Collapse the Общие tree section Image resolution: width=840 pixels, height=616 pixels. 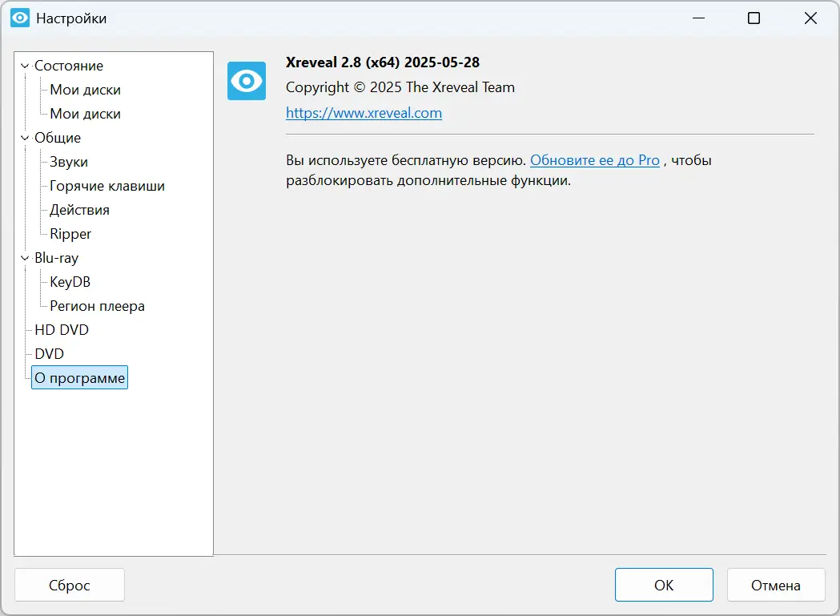pos(25,139)
